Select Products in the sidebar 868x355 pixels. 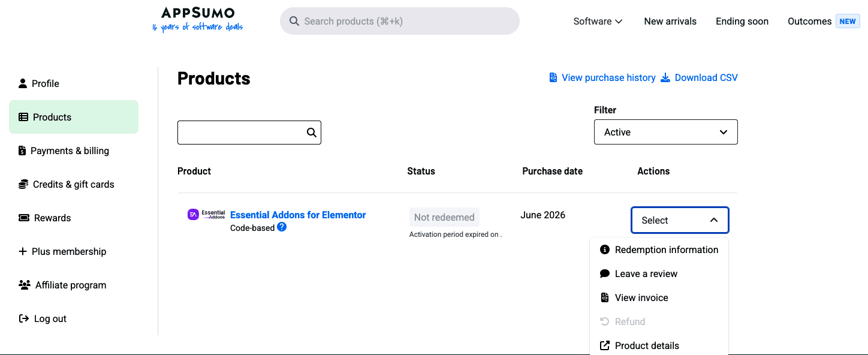pos(74,117)
